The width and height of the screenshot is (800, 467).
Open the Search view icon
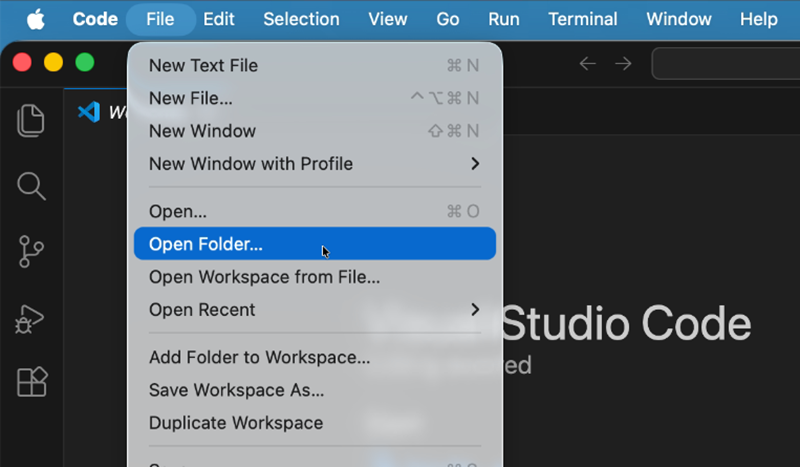[x=32, y=186]
